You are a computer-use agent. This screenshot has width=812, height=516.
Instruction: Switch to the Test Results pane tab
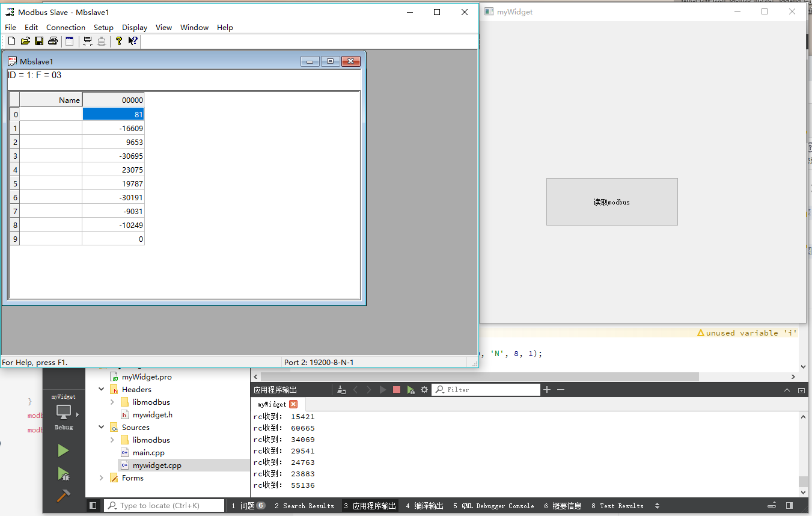[617, 506]
